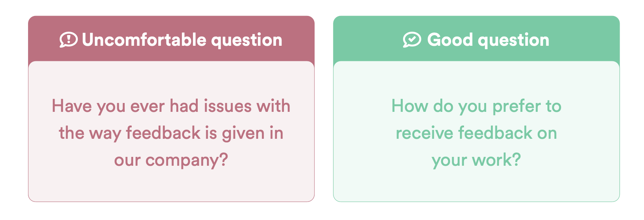Click the word "given" in the pink card
This screenshot has width=644, height=220.
pyautogui.click(x=243, y=134)
